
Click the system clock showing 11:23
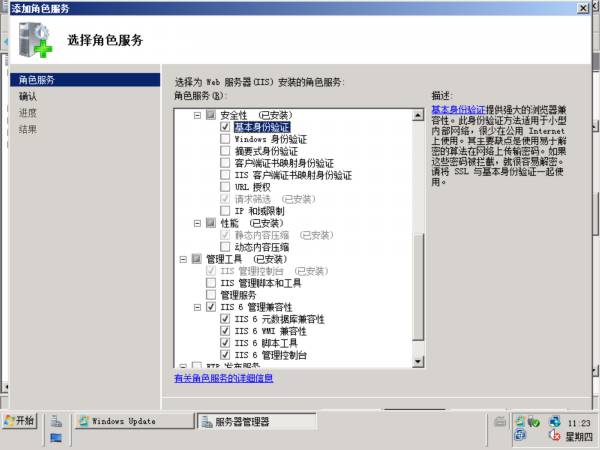579,423
